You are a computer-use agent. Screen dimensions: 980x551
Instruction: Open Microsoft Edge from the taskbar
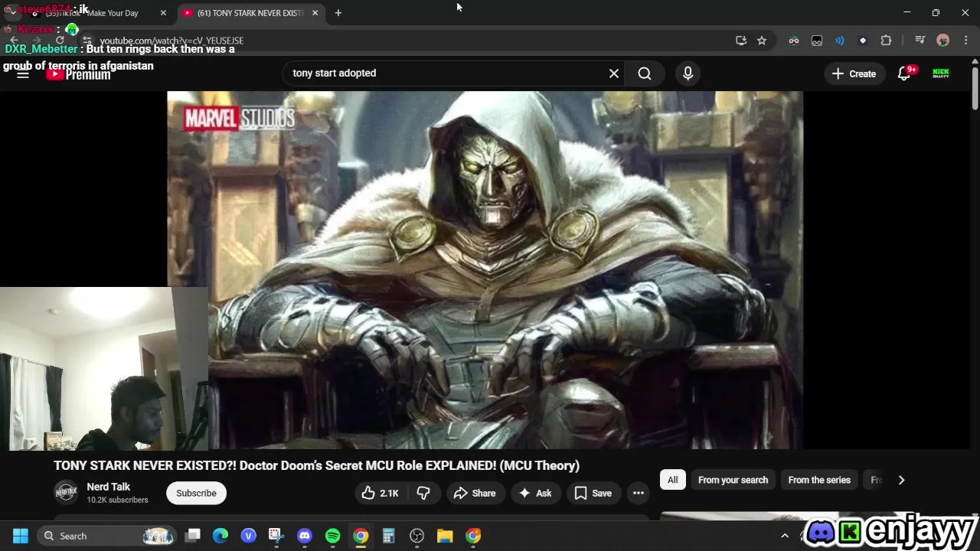tap(220, 536)
